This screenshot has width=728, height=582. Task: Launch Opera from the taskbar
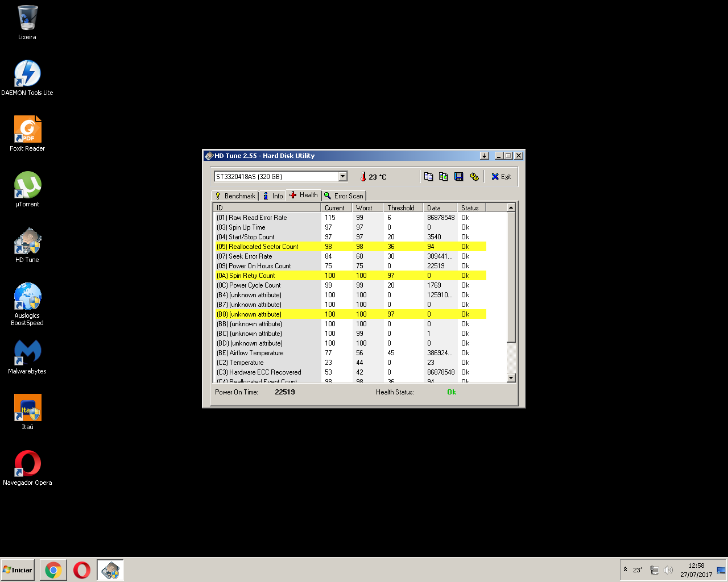tap(82, 570)
